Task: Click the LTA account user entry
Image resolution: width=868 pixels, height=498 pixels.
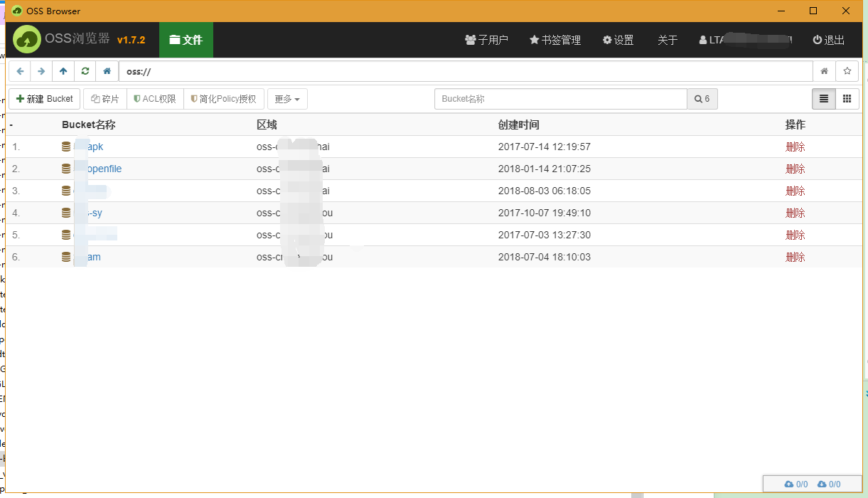Action: 746,40
